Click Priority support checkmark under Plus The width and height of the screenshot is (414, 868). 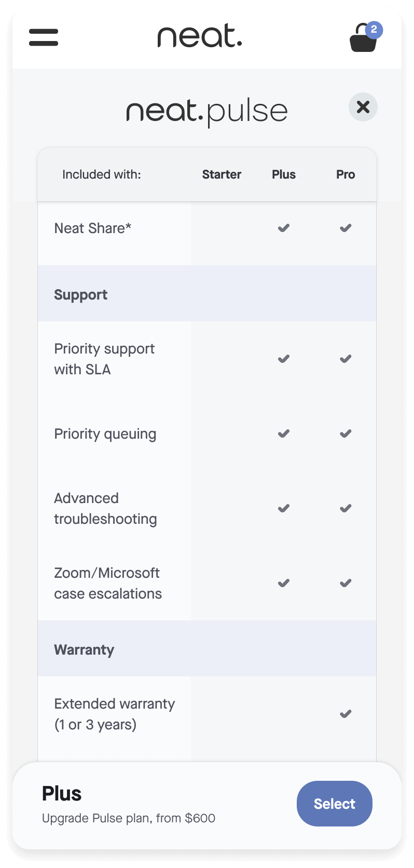(x=284, y=359)
